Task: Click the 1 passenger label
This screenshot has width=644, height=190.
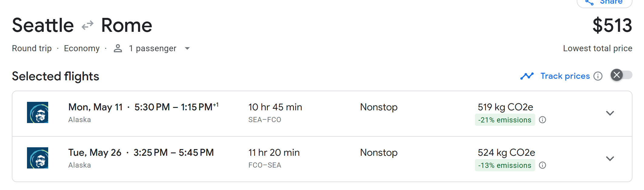Action: [152, 48]
